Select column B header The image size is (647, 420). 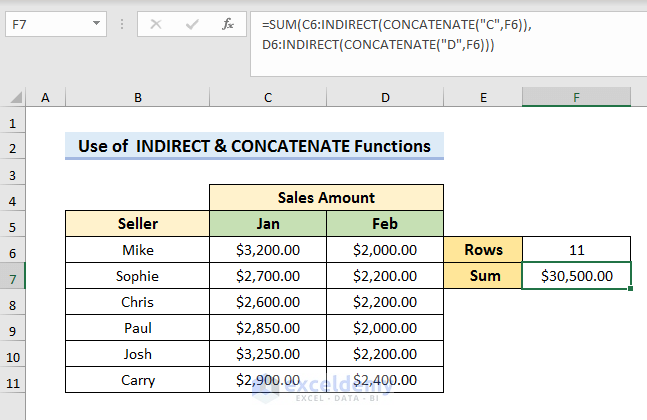pos(137,97)
